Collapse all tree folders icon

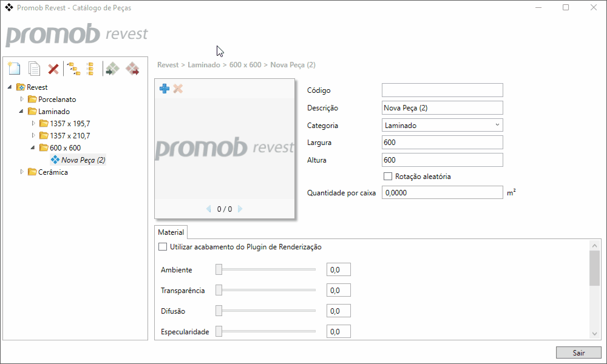[90, 69]
